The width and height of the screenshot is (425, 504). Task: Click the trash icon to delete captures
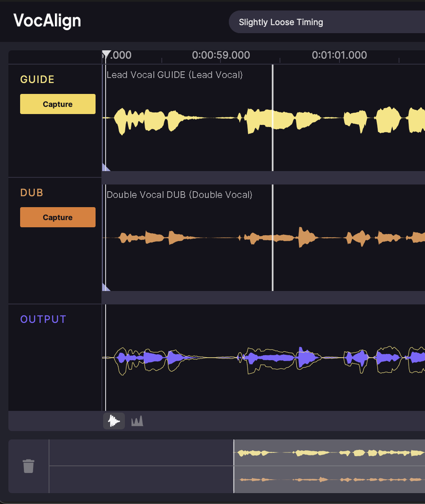click(x=29, y=466)
